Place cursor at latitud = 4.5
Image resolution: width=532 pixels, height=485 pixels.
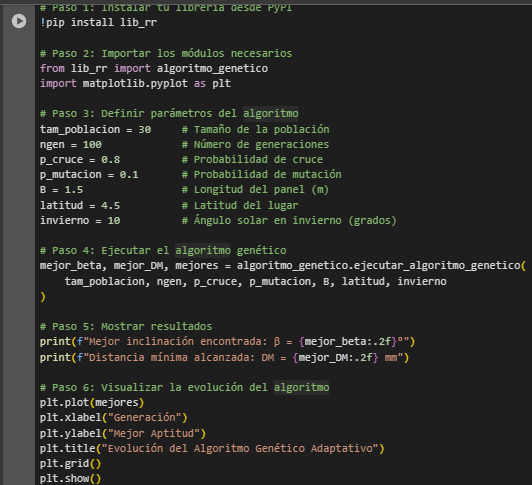[80, 205]
